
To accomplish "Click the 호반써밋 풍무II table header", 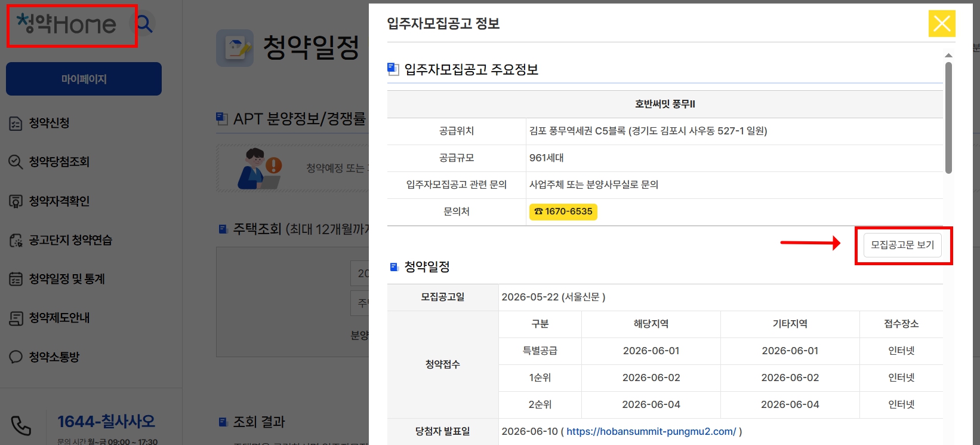I will coord(665,104).
